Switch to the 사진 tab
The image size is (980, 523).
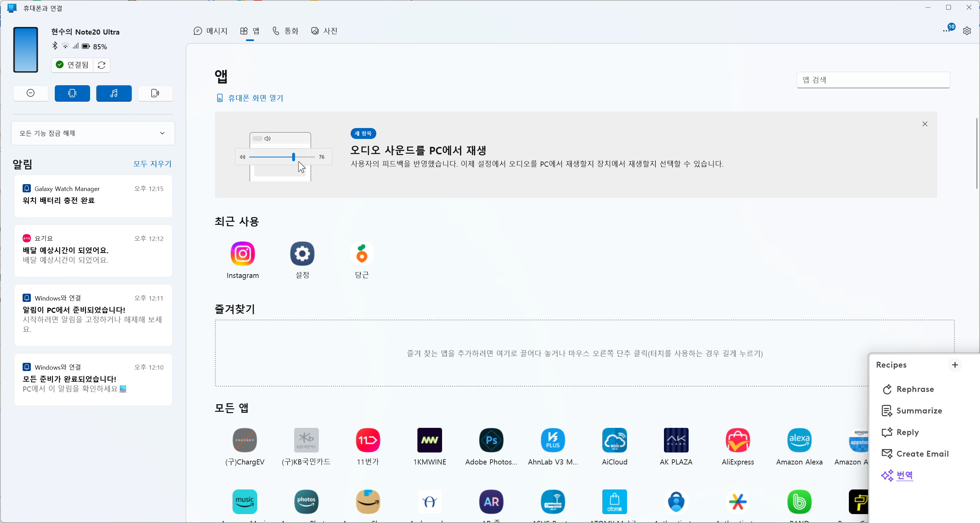click(x=324, y=31)
